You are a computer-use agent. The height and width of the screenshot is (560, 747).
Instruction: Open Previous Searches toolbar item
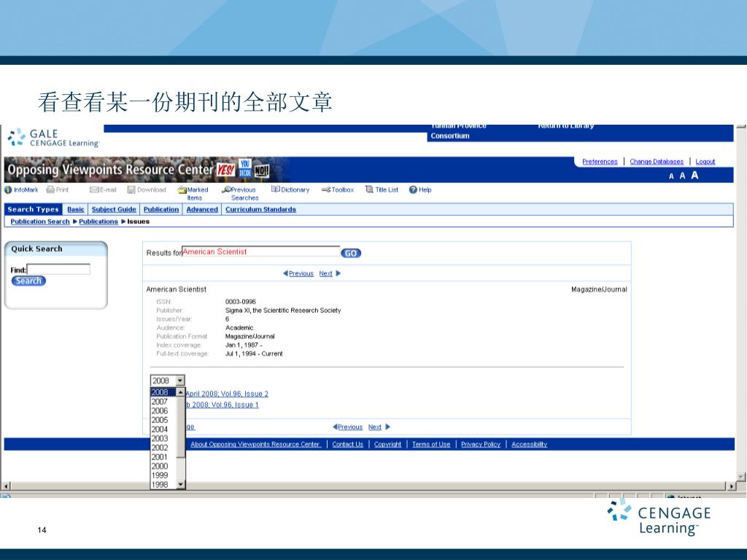(x=241, y=193)
